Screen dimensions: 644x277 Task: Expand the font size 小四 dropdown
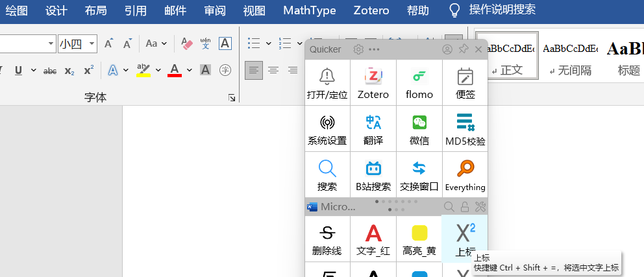pyautogui.click(x=92, y=43)
